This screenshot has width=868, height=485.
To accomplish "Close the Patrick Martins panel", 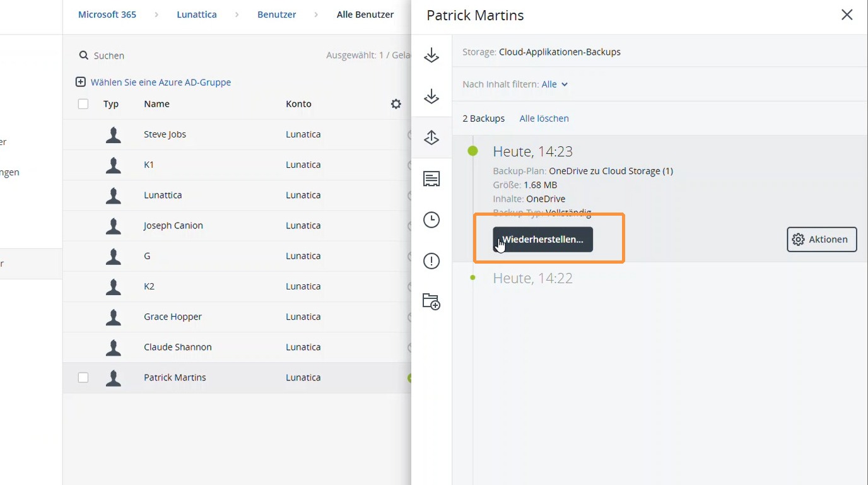I will (847, 15).
